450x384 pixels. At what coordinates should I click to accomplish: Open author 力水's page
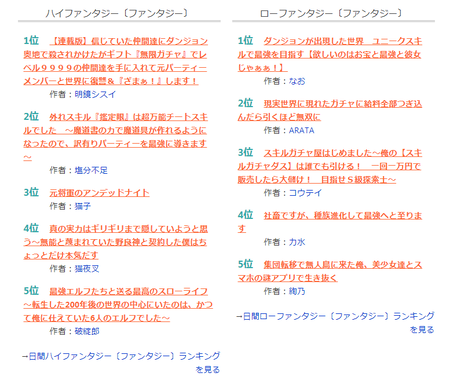tap(297, 242)
